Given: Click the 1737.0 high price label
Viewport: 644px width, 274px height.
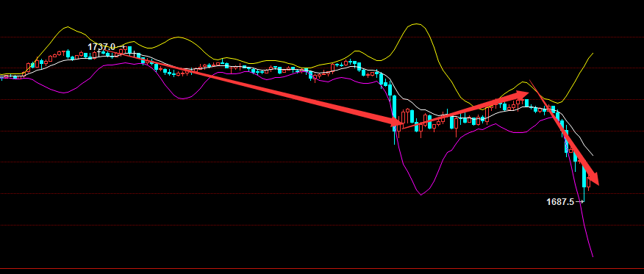Looking at the screenshot, I should click(x=101, y=47).
